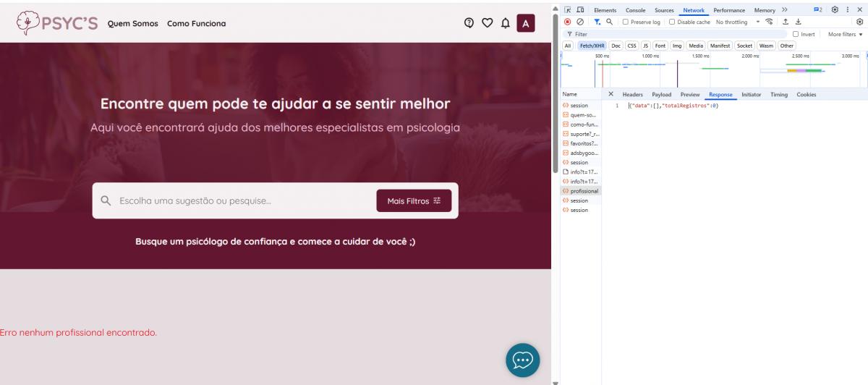Expand the More filters dropdown

pos(845,34)
